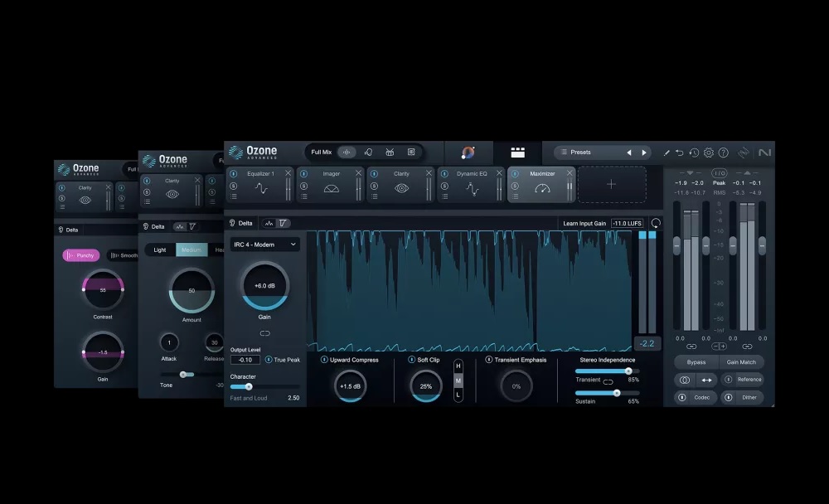Select the Light tab in middle Ozone window
Screen dimensions: 829x504
[x=160, y=250]
